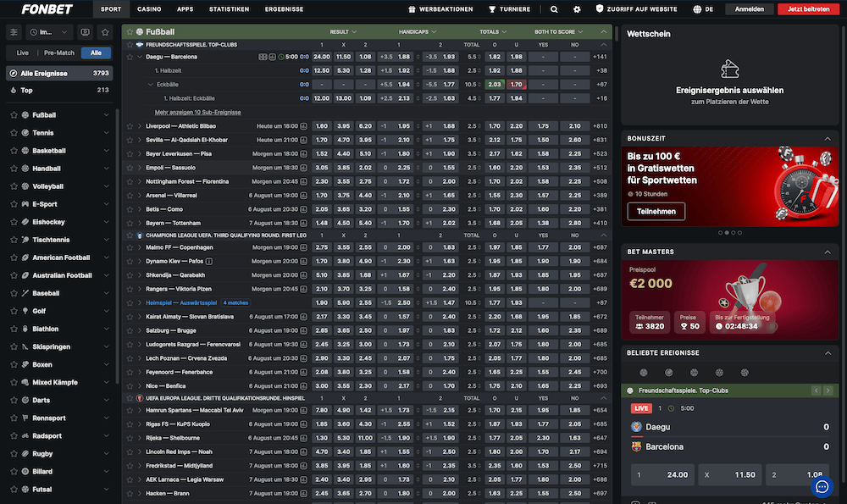Switch to the Live tab
This screenshot has width=847, height=504.
click(23, 53)
